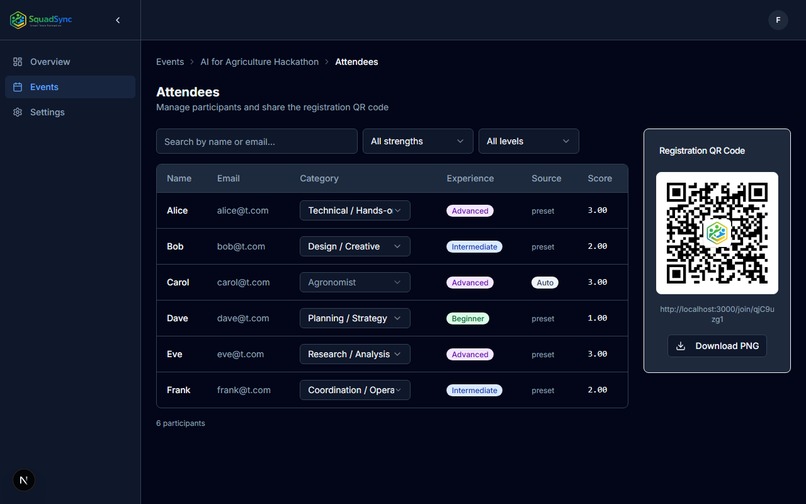
Task: Select the name Frank in the table
Action: (178, 390)
